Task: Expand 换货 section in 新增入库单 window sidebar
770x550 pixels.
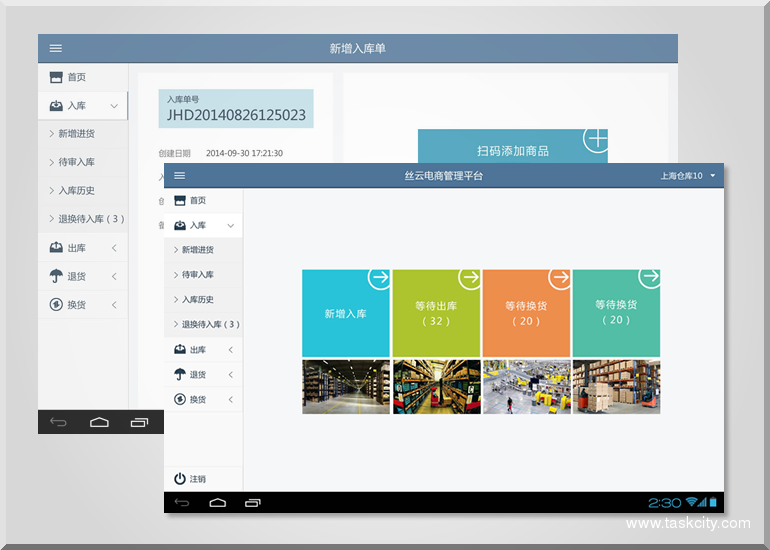Action: pos(114,305)
